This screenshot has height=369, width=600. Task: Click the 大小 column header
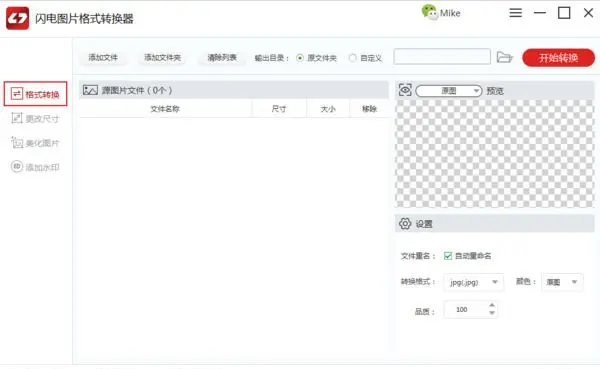click(328, 109)
